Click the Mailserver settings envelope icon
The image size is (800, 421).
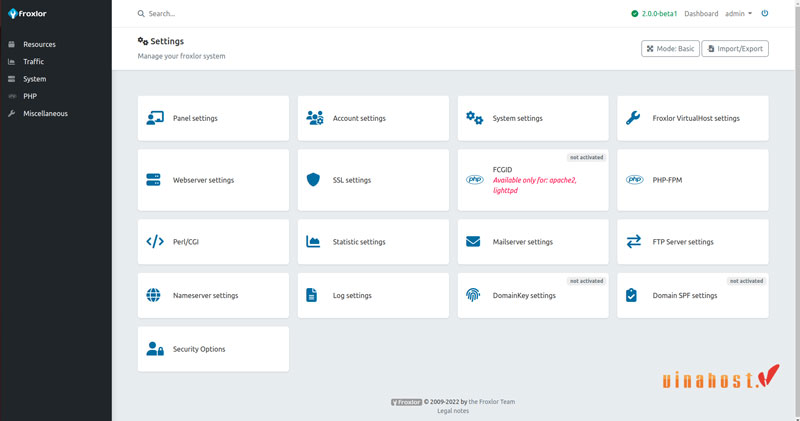473,242
